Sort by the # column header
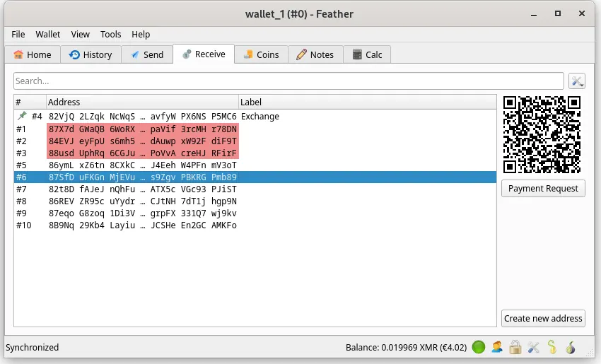 (x=30, y=102)
